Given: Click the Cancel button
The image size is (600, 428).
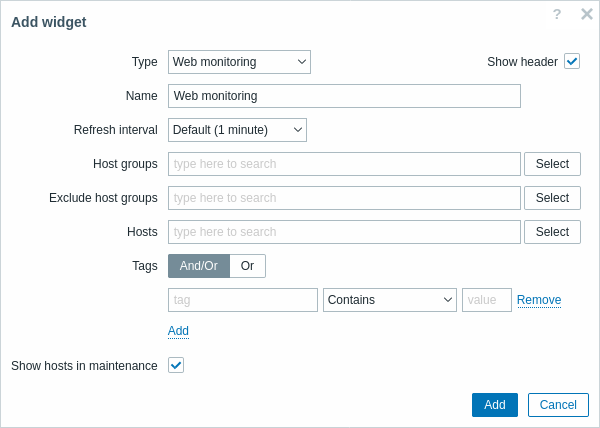Looking at the screenshot, I should (558, 405).
